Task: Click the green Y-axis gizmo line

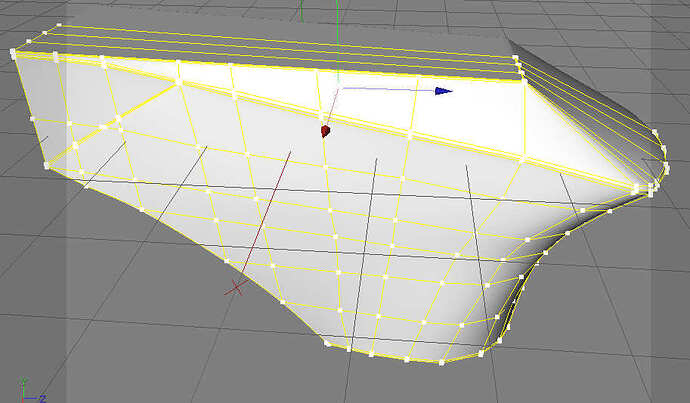Action: pyautogui.click(x=337, y=42)
